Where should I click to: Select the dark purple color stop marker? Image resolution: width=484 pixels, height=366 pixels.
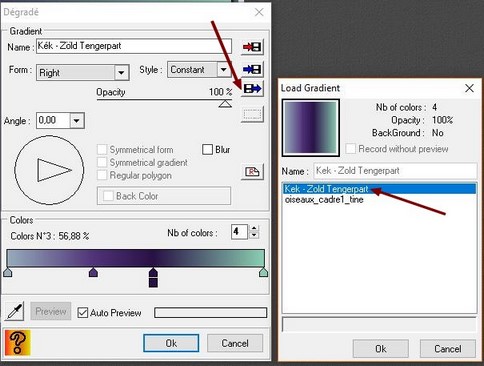(x=153, y=277)
